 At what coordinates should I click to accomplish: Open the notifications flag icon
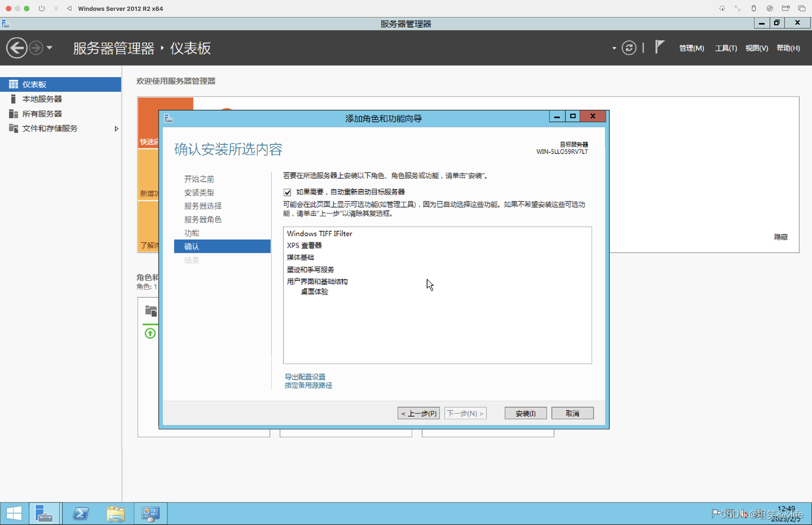pyautogui.click(x=660, y=47)
